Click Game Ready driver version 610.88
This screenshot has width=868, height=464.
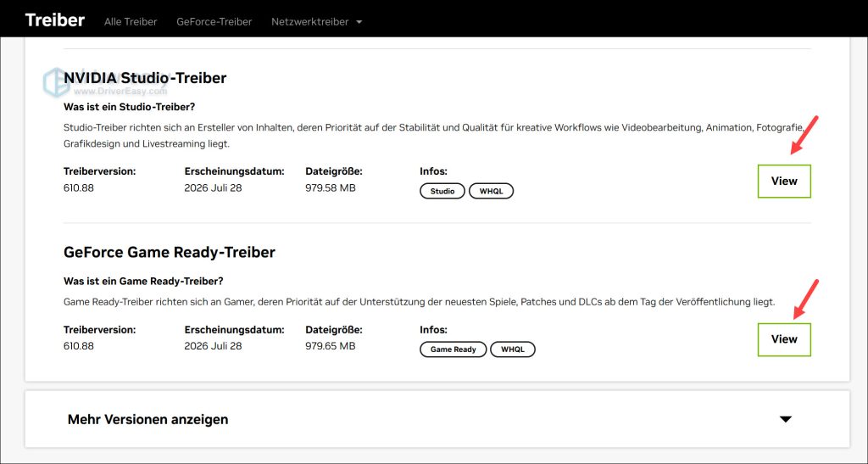[79, 346]
